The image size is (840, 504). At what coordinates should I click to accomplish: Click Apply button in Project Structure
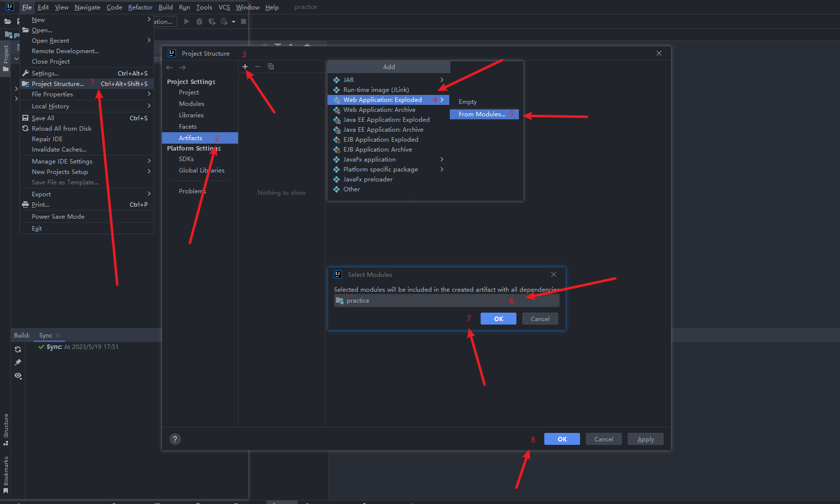pos(645,439)
